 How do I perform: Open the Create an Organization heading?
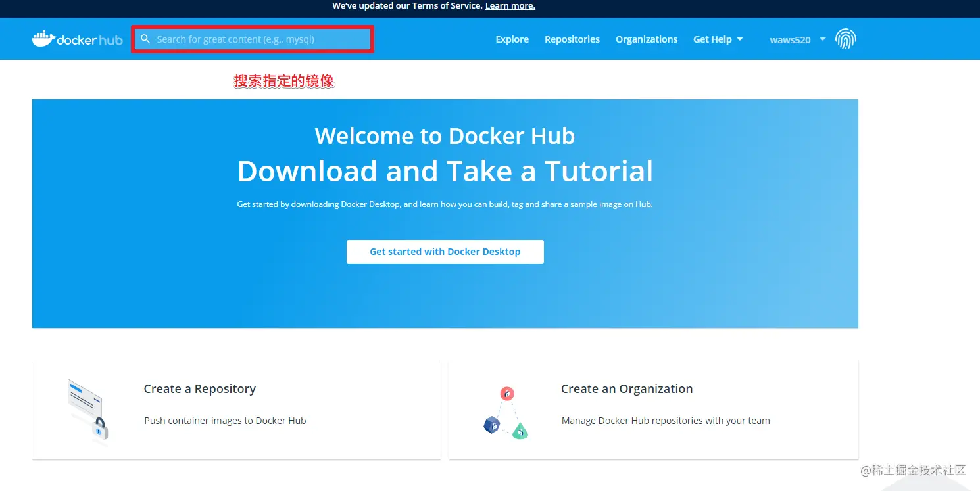627,388
